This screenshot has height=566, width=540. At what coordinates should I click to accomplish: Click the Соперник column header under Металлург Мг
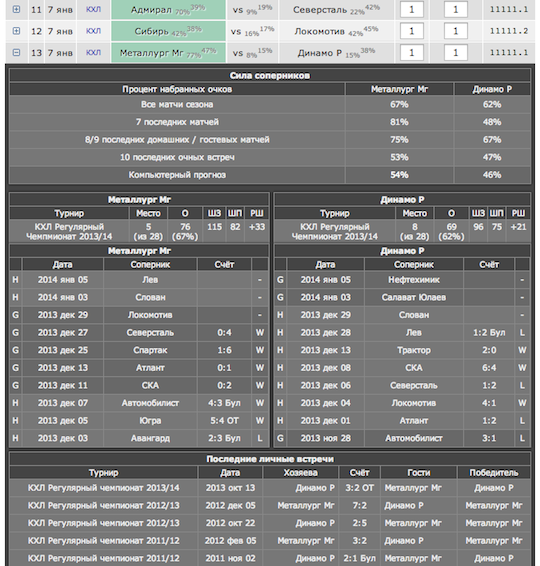pyautogui.click(x=150, y=265)
